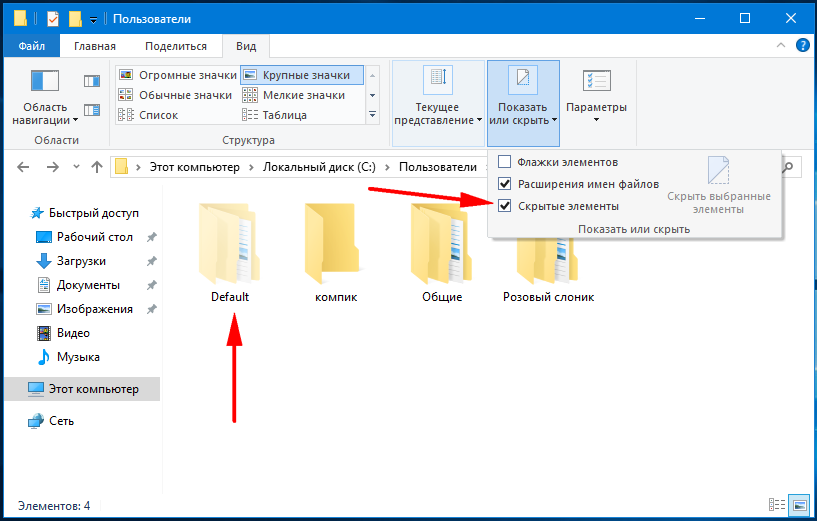Image resolution: width=817 pixels, height=521 pixels.
Task: Uncheck Скрытые элементы checkbox
Action: tap(504, 206)
